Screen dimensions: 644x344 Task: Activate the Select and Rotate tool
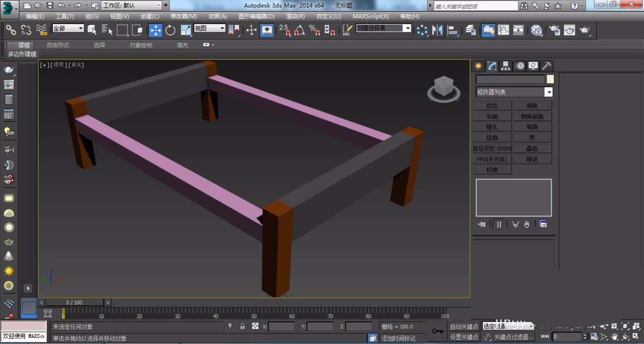pos(171,30)
